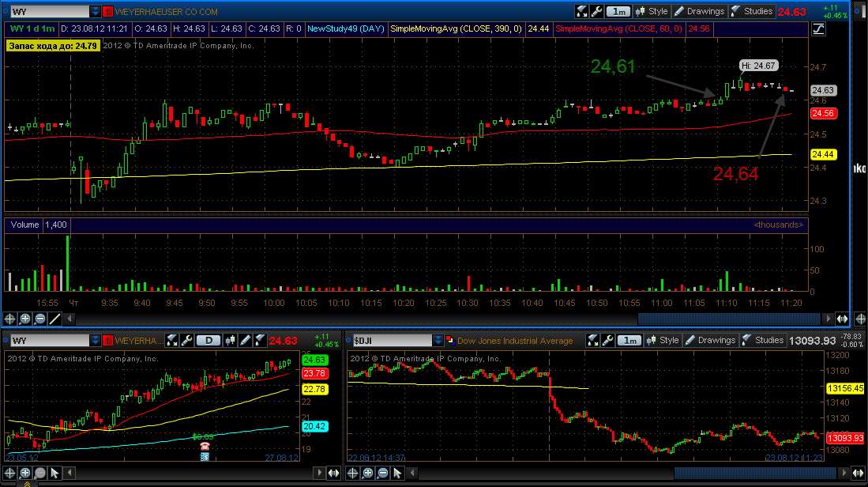Click the yellow 'Запас хода до: 24.79' label
The width and height of the screenshot is (868, 487).
pos(53,46)
